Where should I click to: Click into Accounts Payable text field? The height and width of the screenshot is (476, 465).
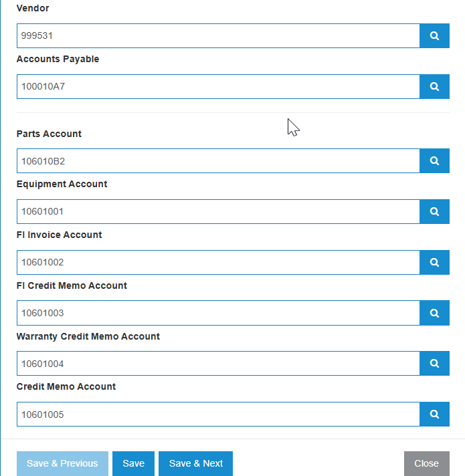218,86
